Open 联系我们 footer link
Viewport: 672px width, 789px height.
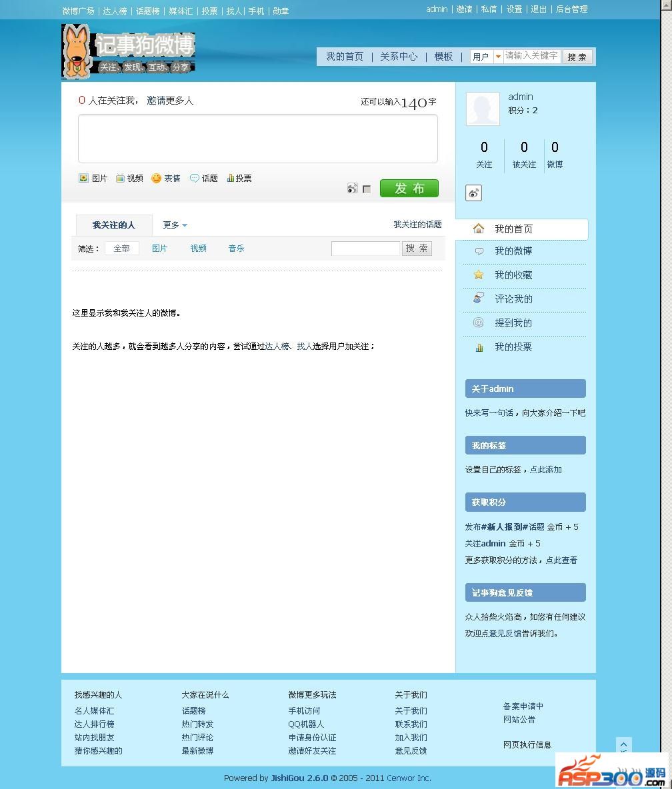(x=411, y=724)
